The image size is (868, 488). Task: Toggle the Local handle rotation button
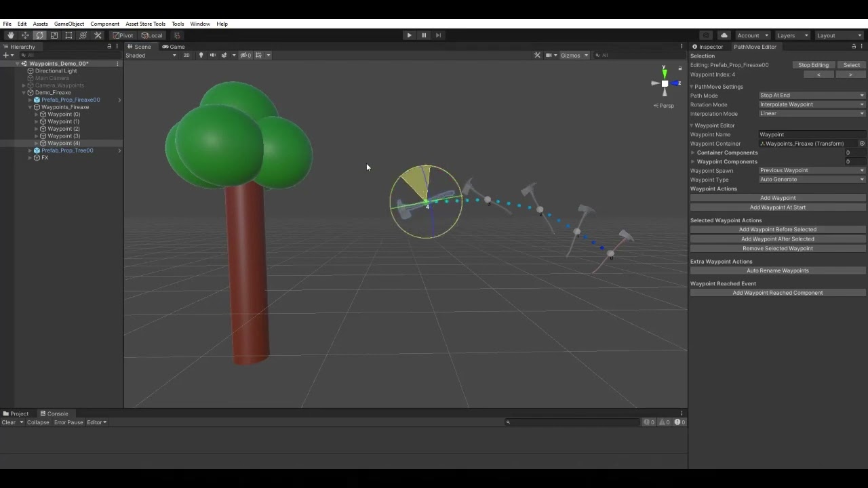point(152,35)
